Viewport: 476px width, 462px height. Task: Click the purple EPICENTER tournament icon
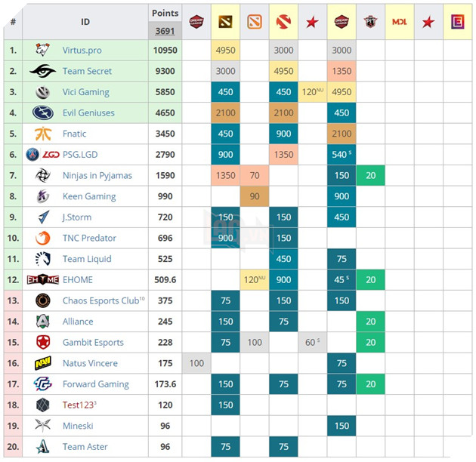[x=458, y=22]
